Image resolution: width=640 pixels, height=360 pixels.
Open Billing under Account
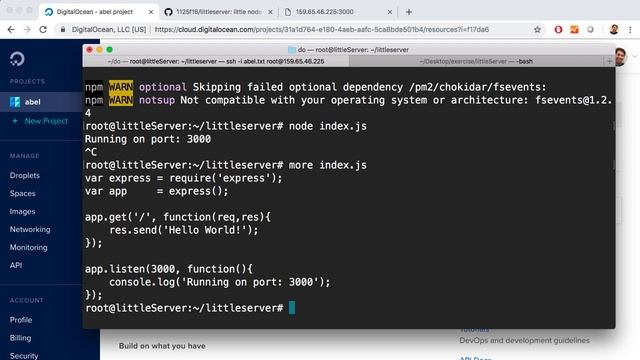coord(20,338)
